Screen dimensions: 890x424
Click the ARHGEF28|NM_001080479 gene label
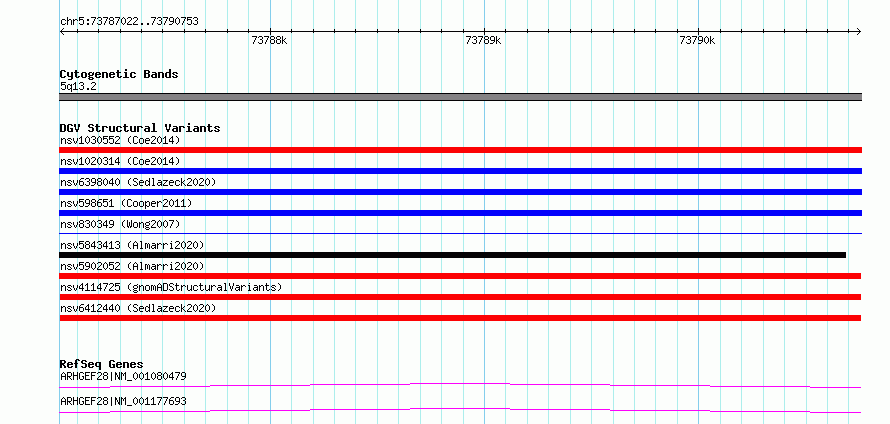123,376
